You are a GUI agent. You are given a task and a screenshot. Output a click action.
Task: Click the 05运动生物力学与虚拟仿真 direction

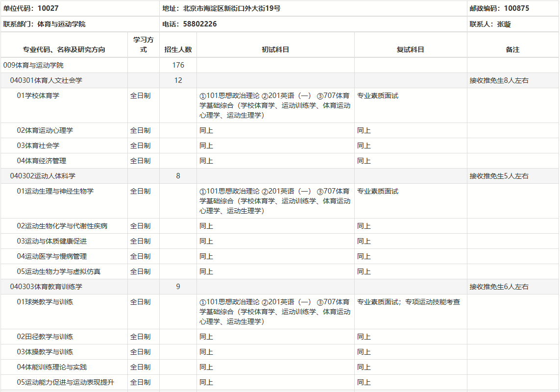click(58, 271)
